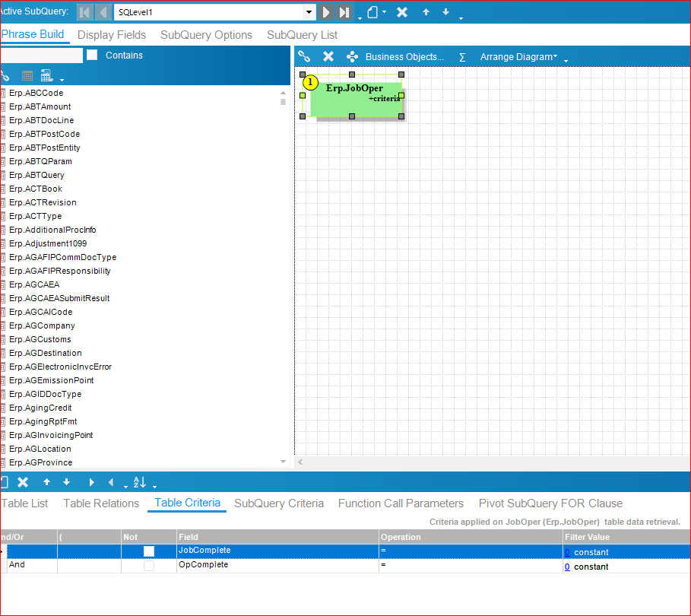The image size is (691, 616).
Task: Click the summation sigma icon
Action: coord(462,57)
